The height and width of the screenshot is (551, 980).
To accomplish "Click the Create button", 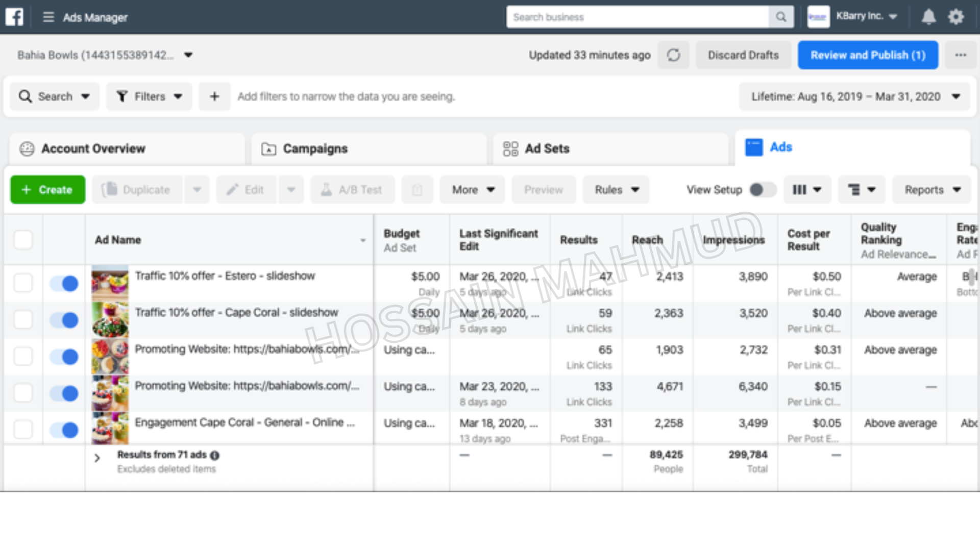I will [x=48, y=190].
